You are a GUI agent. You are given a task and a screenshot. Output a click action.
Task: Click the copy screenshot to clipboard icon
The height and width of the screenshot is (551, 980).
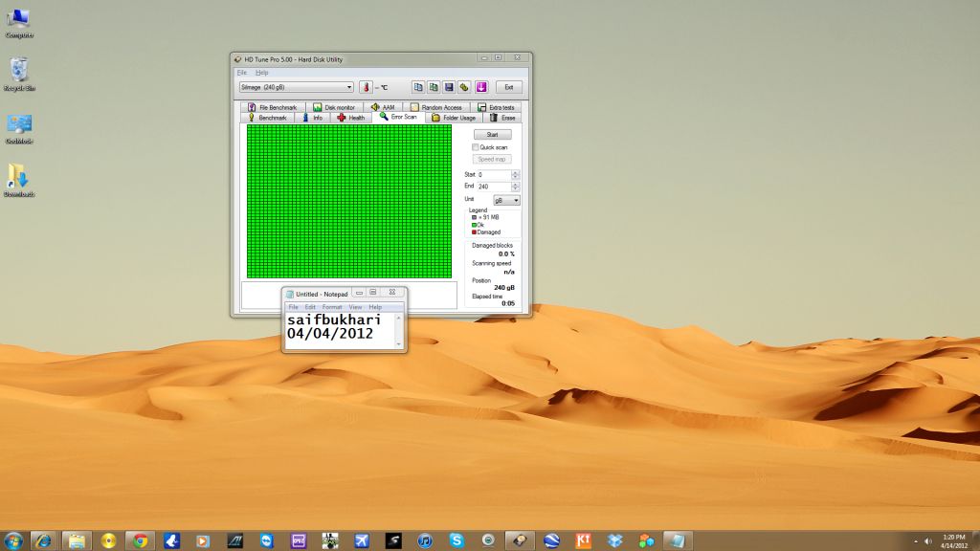[434, 87]
